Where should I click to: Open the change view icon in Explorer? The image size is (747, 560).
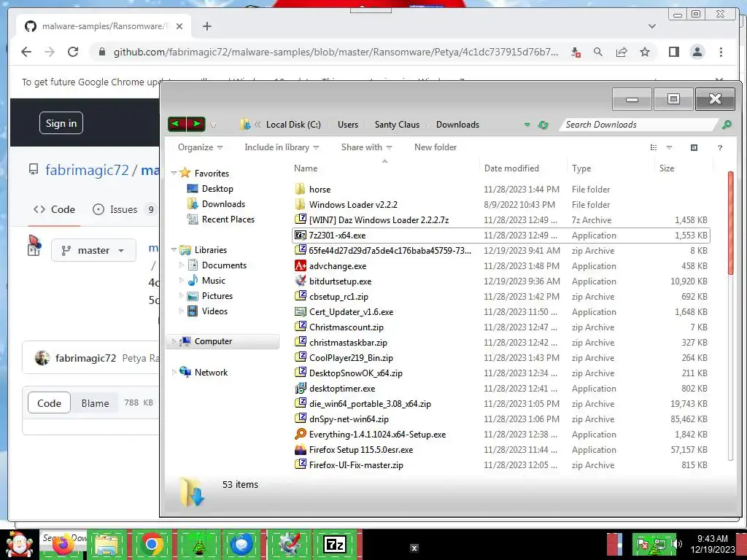pyautogui.click(x=654, y=147)
